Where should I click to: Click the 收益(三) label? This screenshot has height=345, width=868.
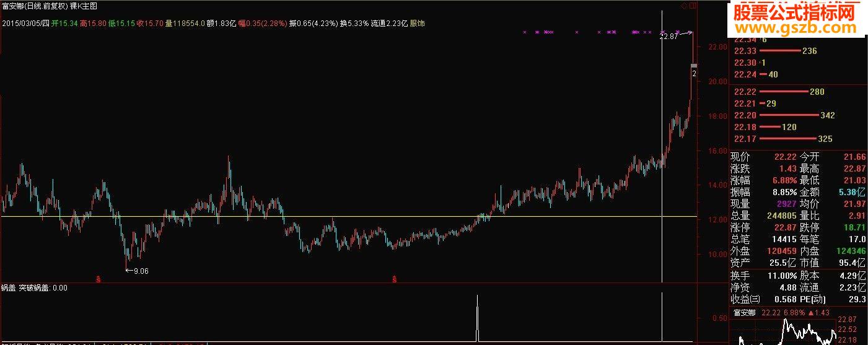746,300
